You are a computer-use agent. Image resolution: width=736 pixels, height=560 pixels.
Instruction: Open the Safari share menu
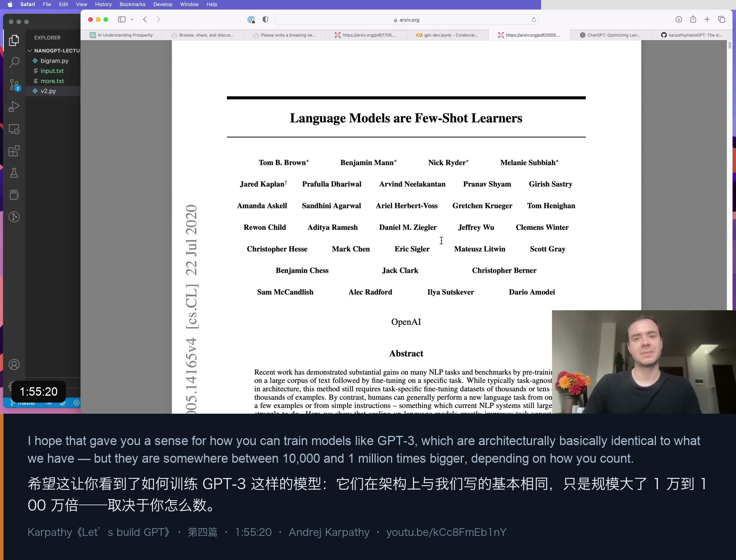(x=693, y=19)
